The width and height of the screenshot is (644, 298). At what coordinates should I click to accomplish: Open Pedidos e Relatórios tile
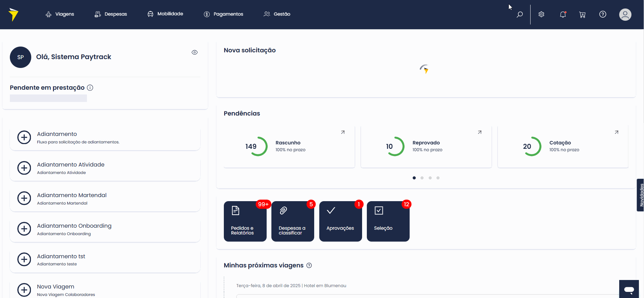[245, 221]
